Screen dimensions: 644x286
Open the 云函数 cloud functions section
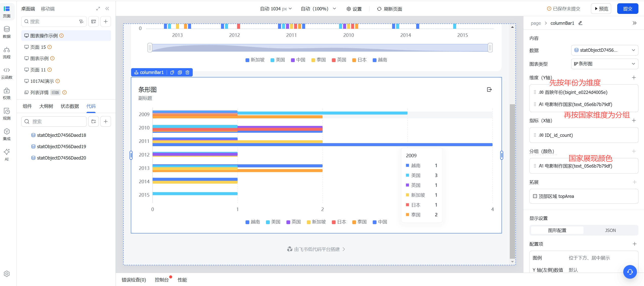tap(7, 73)
